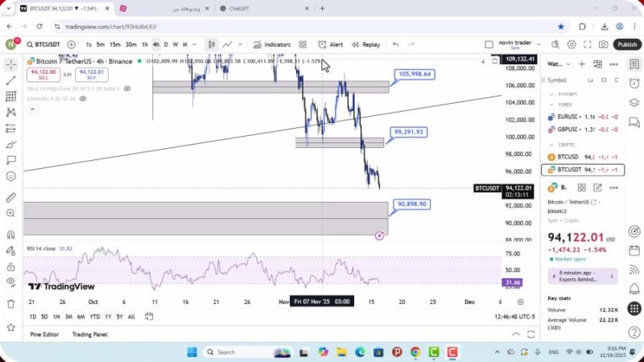Image resolution: width=644 pixels, height=362 pixels.
Task: Click the 94,122.01 BUY button
Action: [x=92, y=75]
